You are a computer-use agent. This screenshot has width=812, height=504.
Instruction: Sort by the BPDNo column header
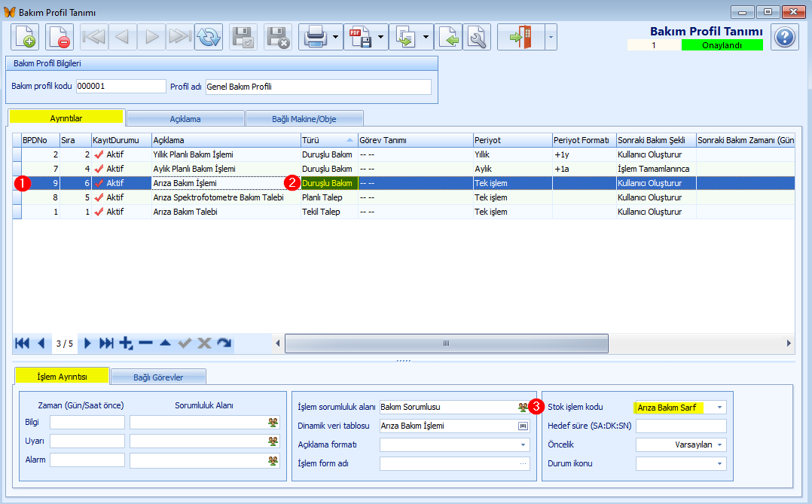pos(41,140)
